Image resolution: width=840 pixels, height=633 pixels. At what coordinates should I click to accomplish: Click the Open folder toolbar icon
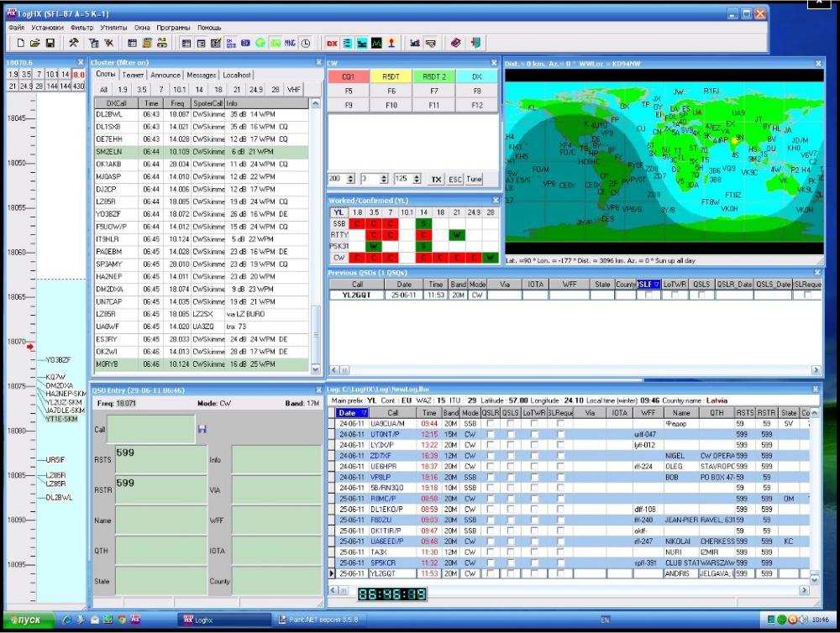[x=35, y=43]
